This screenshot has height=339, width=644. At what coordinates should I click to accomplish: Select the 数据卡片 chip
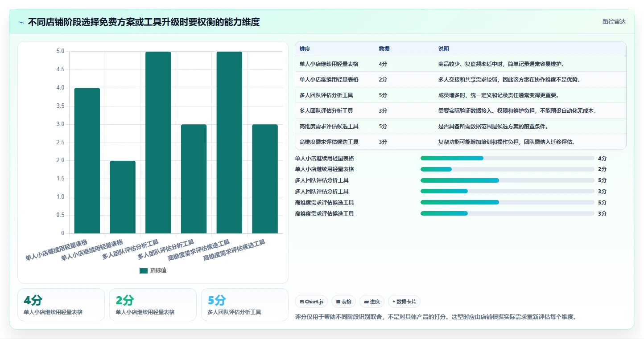[404, 302]
